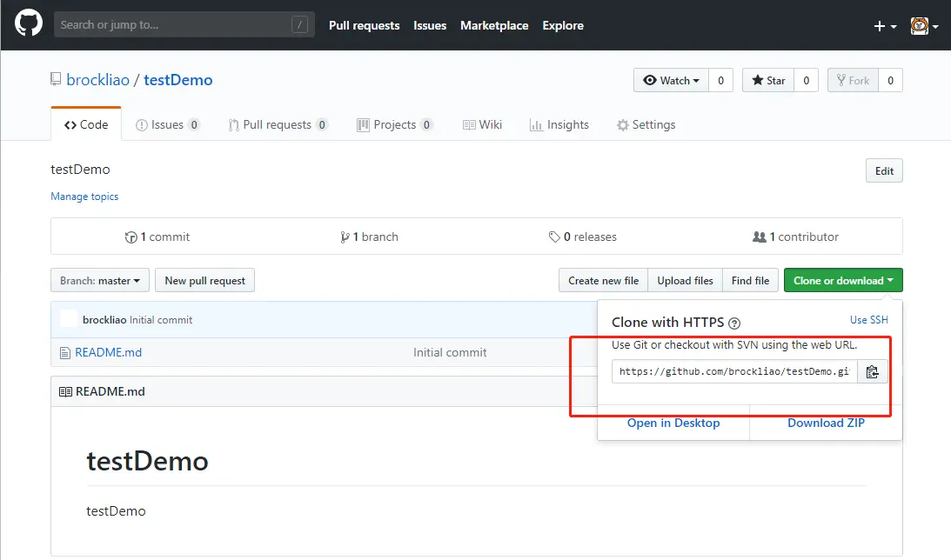Image resolution: width=951 pixels, height=560 pixels.
Task: Click the repository book icon
Action: point(56,79)
